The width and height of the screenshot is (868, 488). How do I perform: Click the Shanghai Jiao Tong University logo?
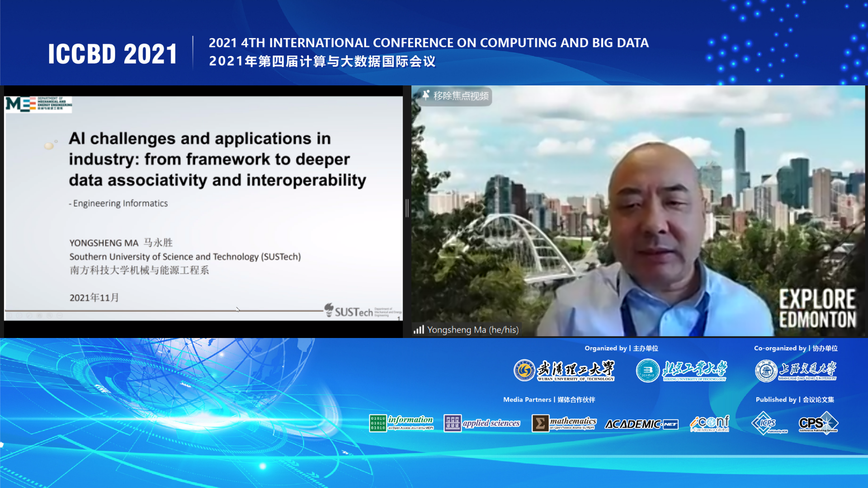(x=796, y=371)
